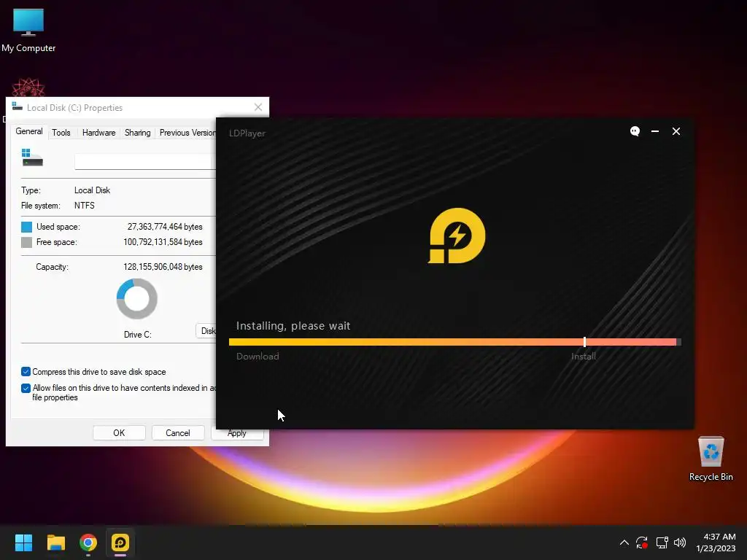
Task: Open the Windows Start menu
Action: (x=23, y=542)
